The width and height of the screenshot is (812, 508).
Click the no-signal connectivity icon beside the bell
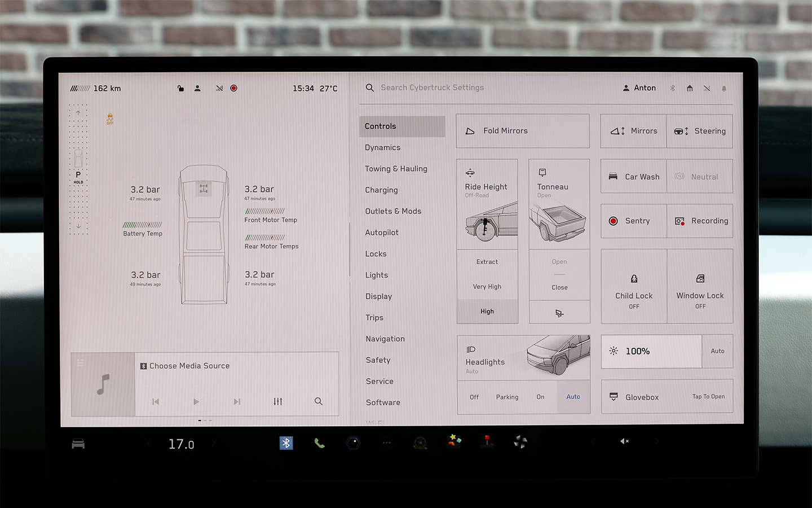click(707, 88)
